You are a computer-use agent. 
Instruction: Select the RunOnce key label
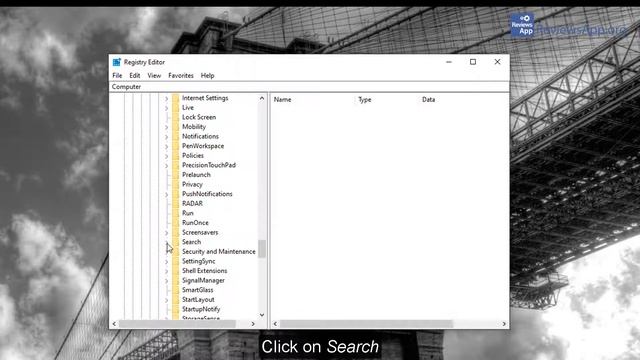(x=195, y=223)
